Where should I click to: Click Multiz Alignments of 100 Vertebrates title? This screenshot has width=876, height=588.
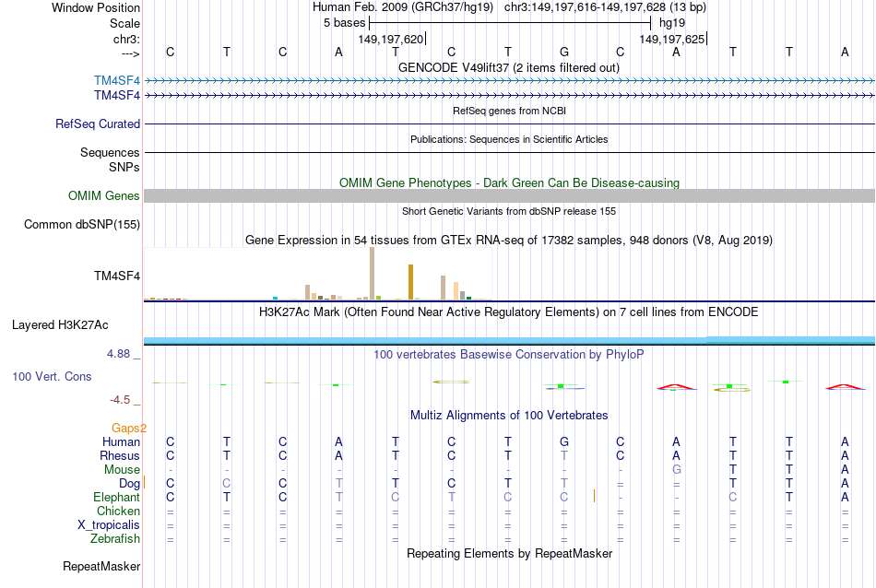coord(509,415)
